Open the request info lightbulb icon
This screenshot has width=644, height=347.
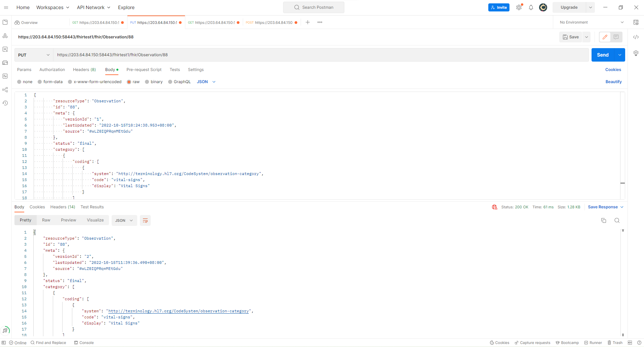tap(636, 53)
